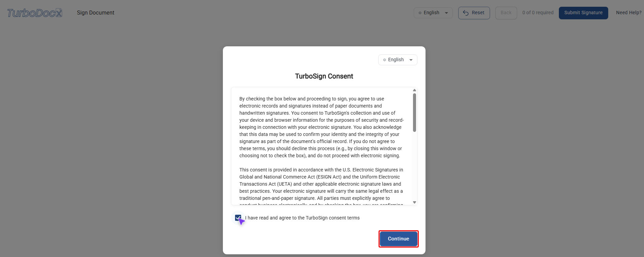Click the Continue button
Image resolution: width=644 pixels, height=257 pixels.
(x=398, y=239)
